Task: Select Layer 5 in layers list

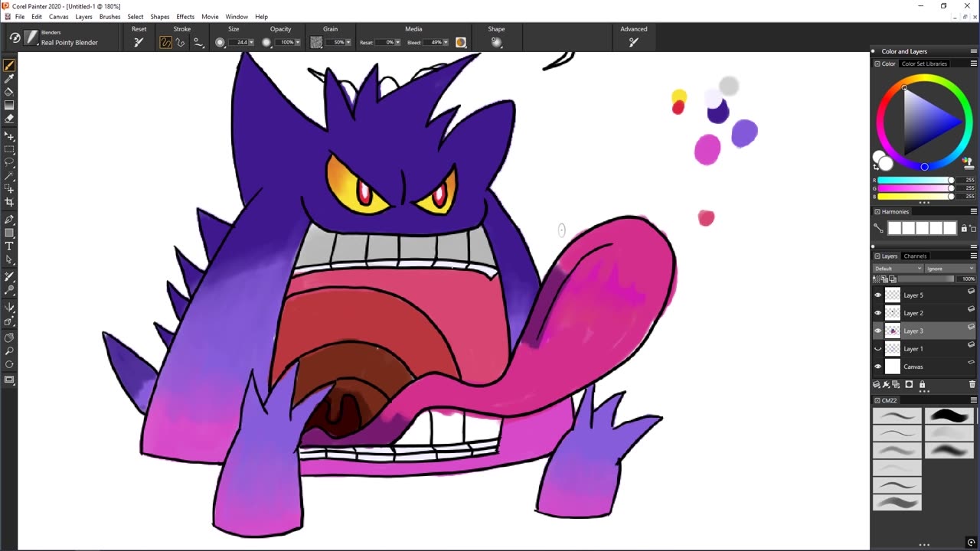Action: click(925, 295)
